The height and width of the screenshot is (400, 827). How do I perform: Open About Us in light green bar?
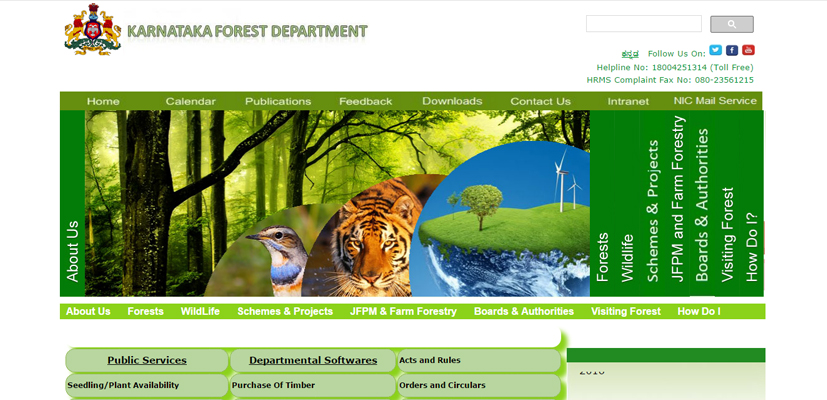pyautogui.click(x=88, y=311)
